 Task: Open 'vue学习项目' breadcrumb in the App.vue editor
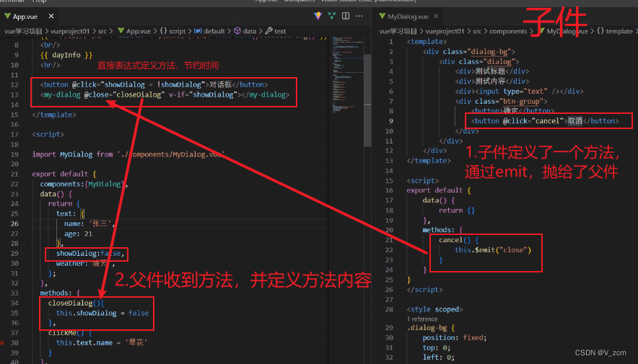click(x=24, y=31)
